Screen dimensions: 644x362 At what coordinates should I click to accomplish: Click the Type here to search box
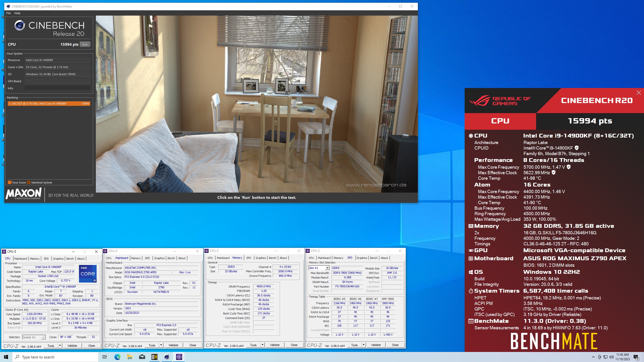[55, 357]
